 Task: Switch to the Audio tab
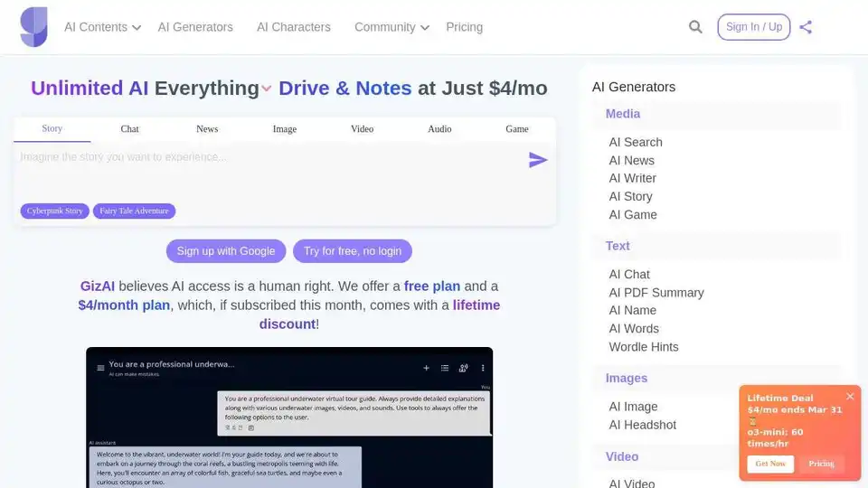pyautogui.click(x=439, y=129)
